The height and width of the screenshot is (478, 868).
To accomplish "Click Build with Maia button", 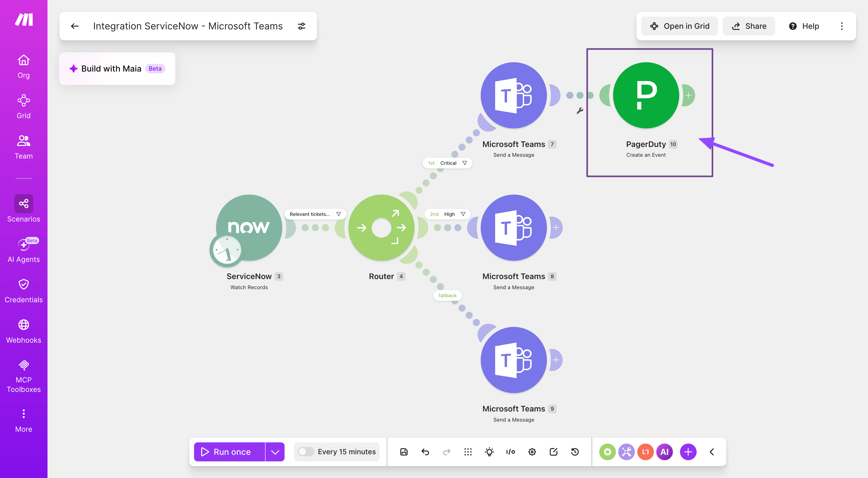I will pos(117,68).
